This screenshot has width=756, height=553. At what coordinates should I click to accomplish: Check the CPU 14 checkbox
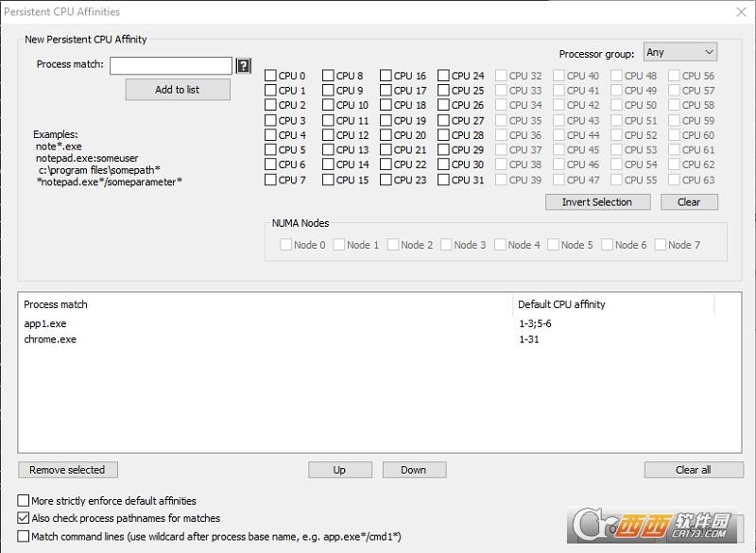pos(328,164)
